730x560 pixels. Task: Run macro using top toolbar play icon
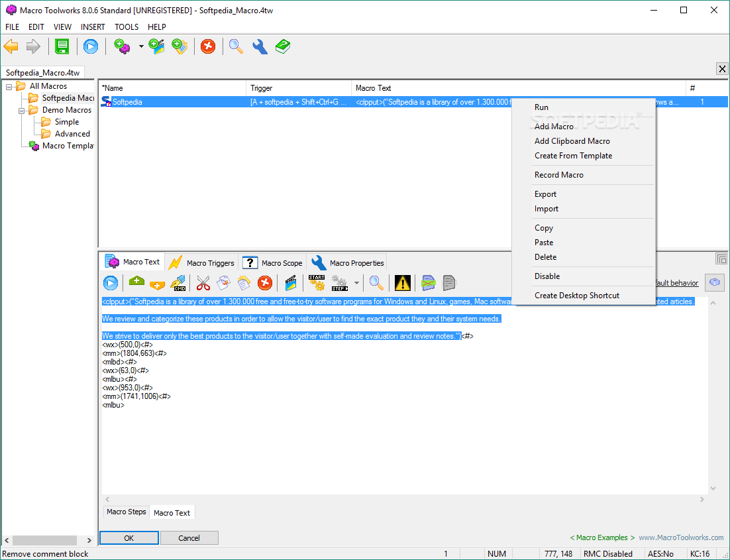coord(91,46)
